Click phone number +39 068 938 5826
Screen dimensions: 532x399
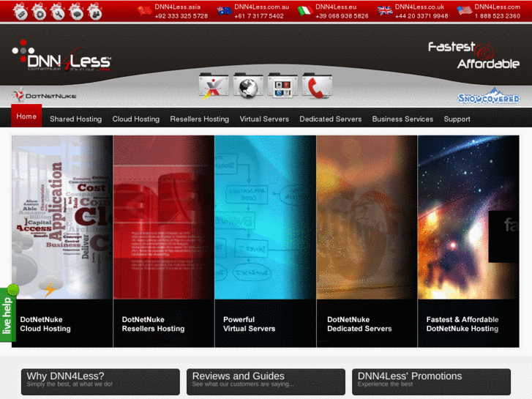342,16
